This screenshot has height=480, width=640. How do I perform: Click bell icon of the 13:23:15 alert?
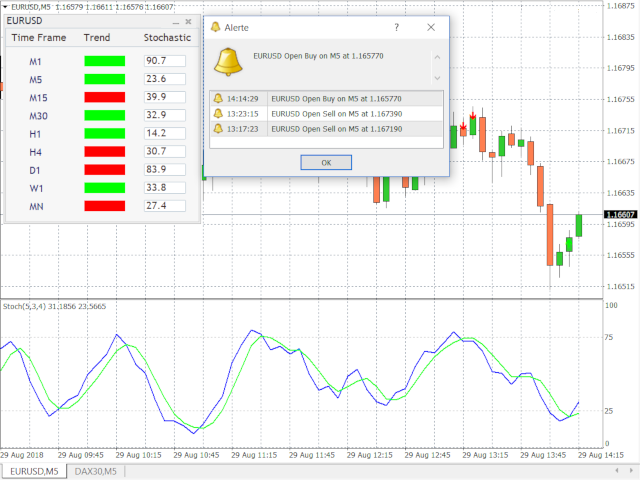pyautogui.click(x=218, y=113)
